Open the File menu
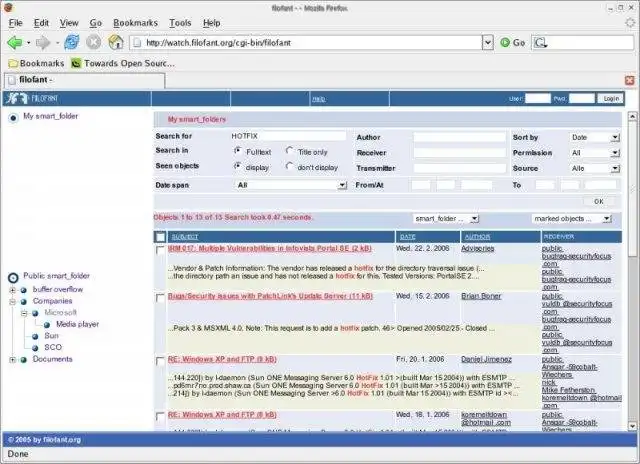Viewport: 640px width, 464px height. pyautogui.click(x=16, y=23)
